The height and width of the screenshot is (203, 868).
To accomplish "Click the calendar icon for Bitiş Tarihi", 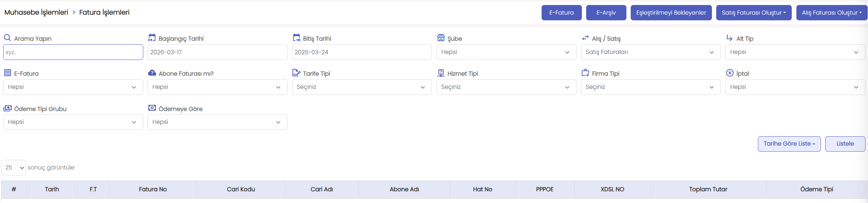I will click(x=296, y=38).
